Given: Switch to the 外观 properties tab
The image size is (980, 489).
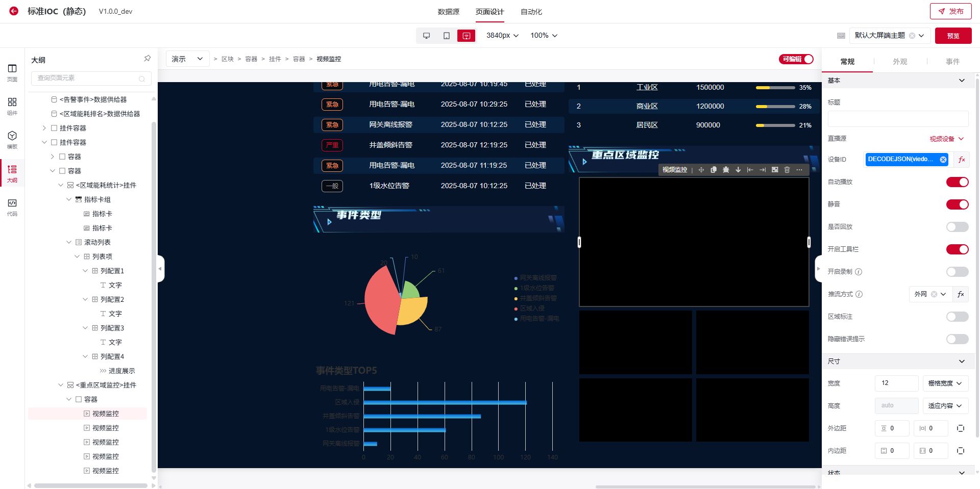Looking at the screenshot, I should click(899, 62).
